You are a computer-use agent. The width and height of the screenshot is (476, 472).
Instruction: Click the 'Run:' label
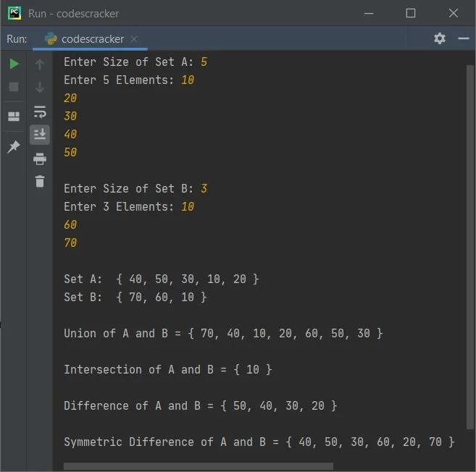tap(17, 39)
